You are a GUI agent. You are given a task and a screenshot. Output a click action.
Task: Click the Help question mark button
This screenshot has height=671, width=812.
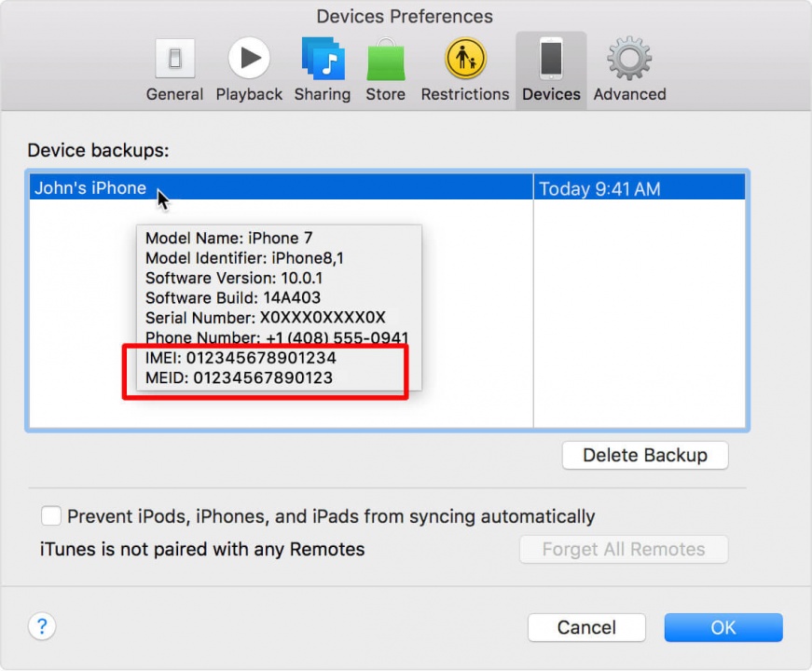click(x=42, y=626)
